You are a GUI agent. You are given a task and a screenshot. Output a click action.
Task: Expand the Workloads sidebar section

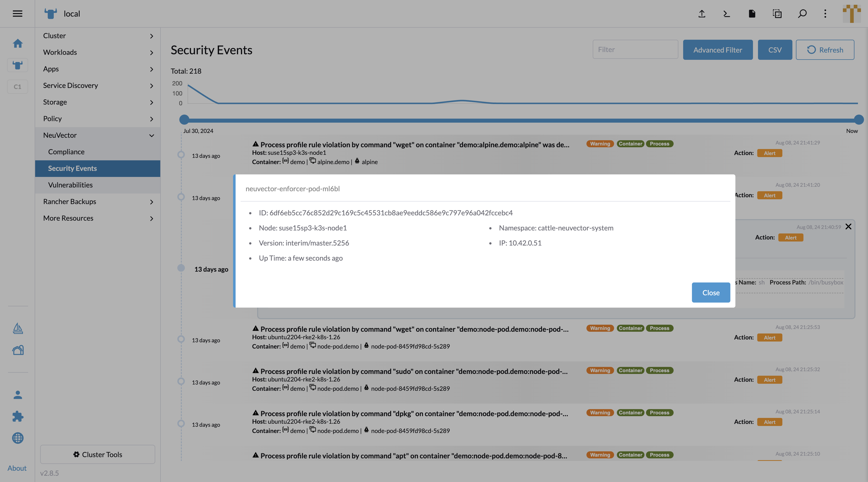[152, 53]
